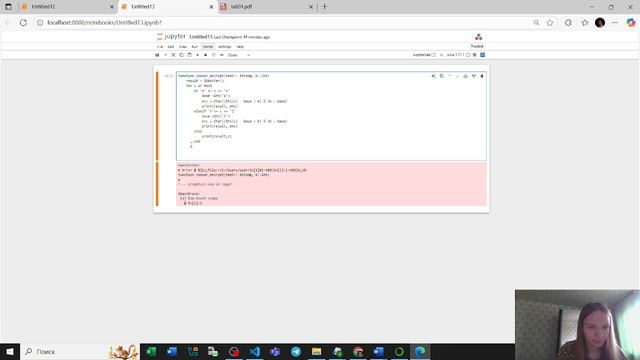Image resolution: width=640 pixels, height=360 pixels.
Task: Run the selected cell with the play icon
Action: [198, 55]
